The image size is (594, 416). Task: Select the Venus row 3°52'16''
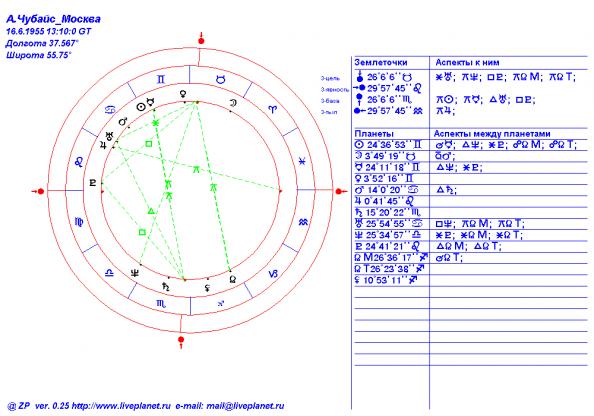tap(471, 178)
